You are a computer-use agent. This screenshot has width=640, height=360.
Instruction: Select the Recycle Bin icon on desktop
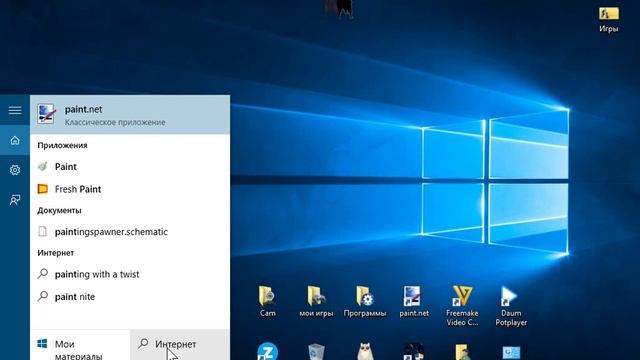[x=316, y=352]
